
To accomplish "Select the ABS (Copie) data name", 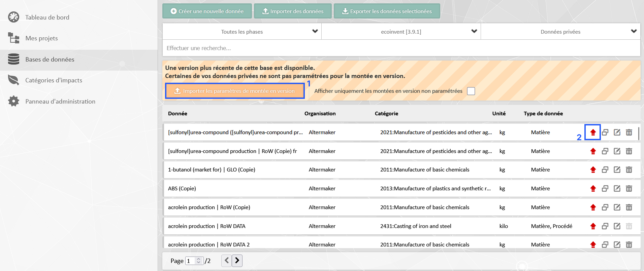I will (x=182, y=188).
